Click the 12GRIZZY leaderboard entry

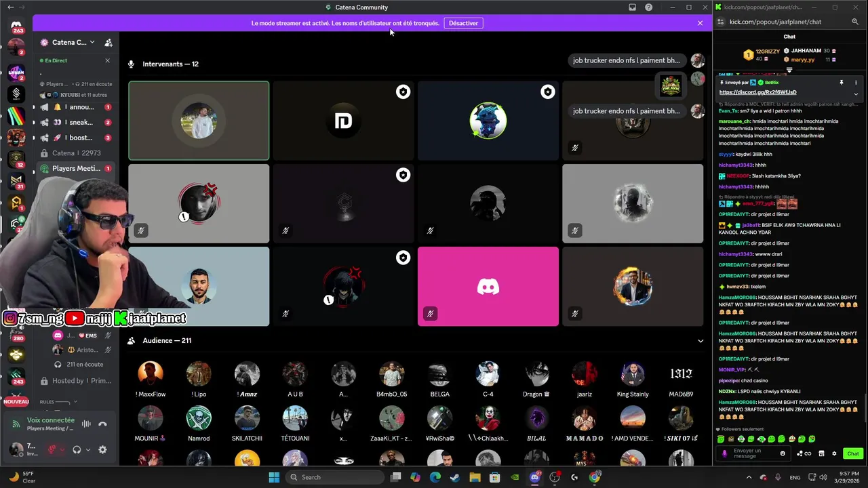763,54
